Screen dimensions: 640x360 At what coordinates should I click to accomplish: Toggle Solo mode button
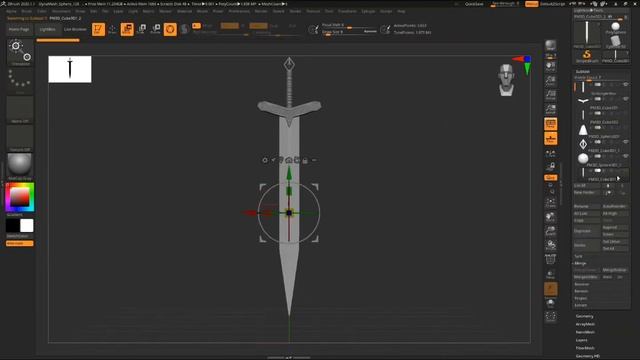pyautogui.click(x=551, y=303)
